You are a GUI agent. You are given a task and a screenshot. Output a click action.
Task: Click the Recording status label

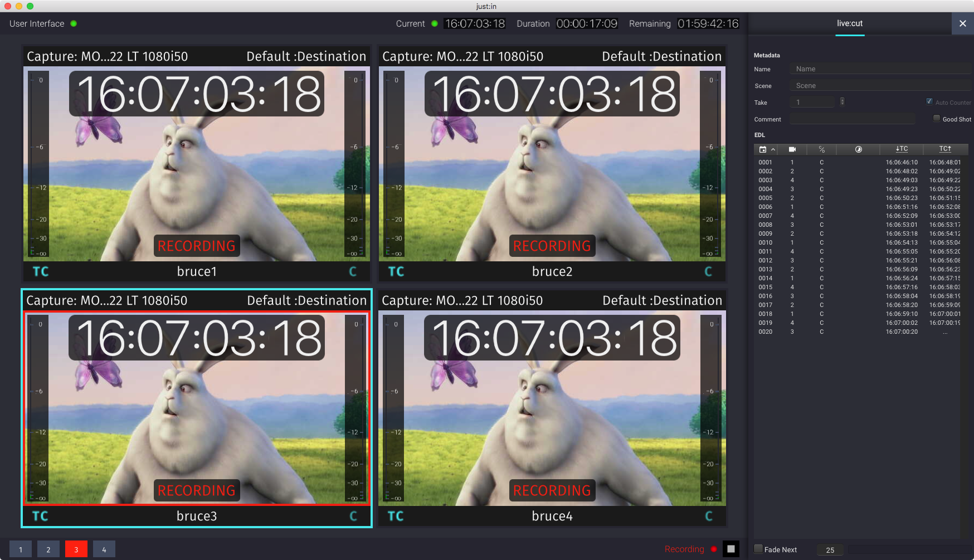[684, 549]
